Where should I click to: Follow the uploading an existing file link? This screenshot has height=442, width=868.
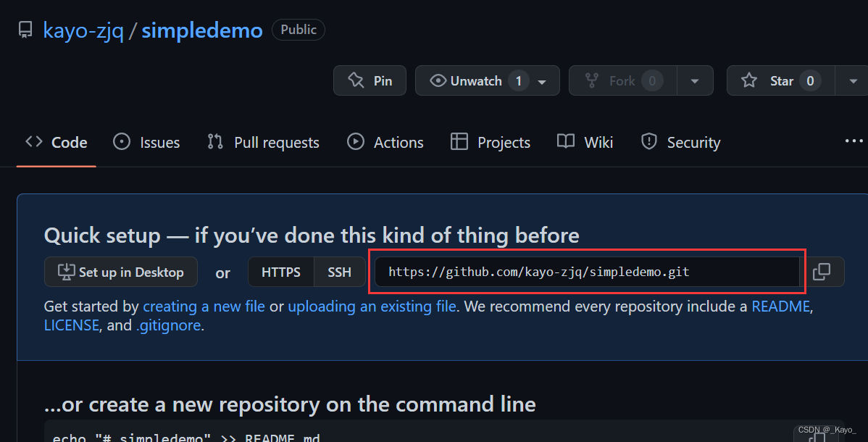(372, 306)
